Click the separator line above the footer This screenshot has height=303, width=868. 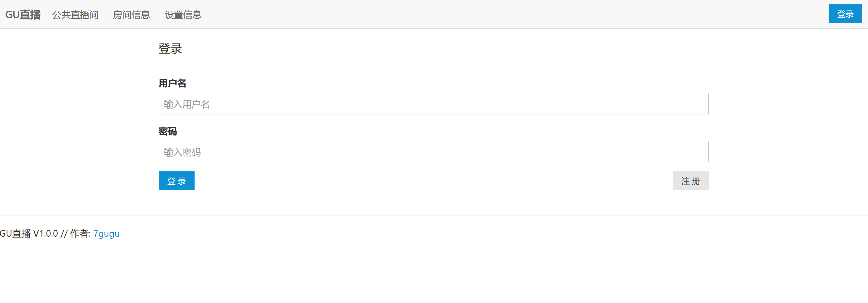434,216
